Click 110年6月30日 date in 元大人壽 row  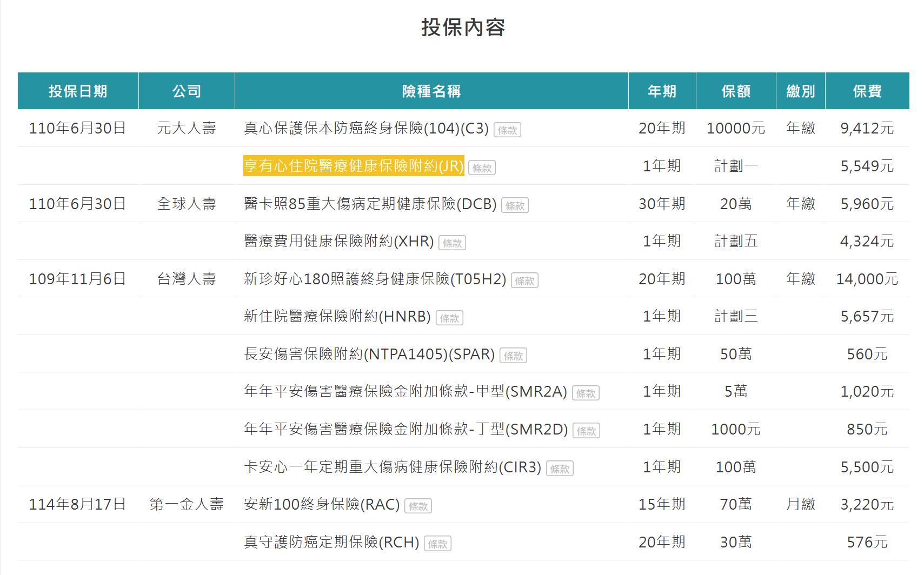77,128
